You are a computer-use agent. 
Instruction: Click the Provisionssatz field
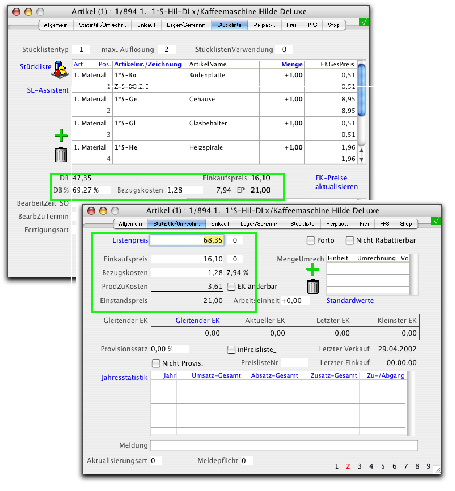click(x=169, y=349)
